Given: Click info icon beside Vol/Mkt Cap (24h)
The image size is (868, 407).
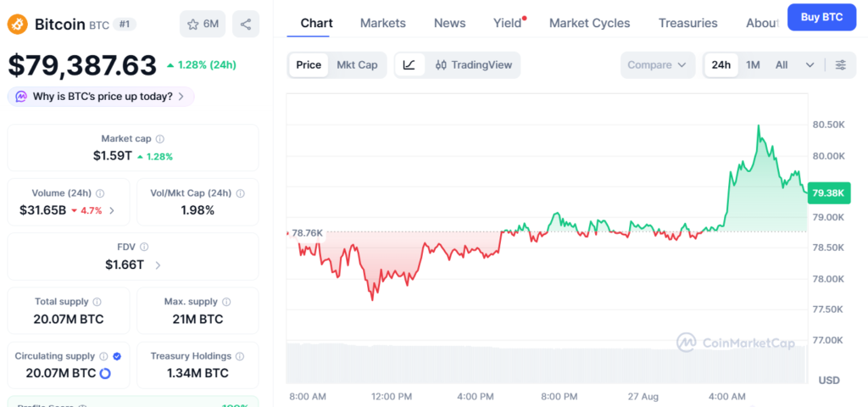Looking at the screenshot, I should [240, 193].
